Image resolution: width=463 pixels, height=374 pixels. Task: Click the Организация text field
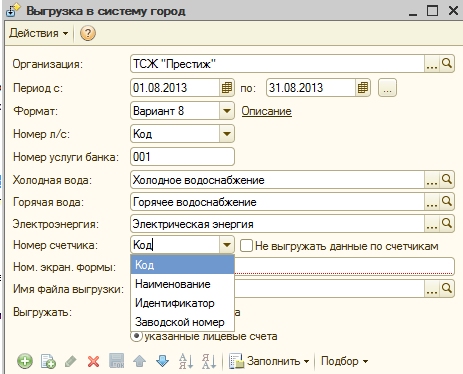[277, 64]
